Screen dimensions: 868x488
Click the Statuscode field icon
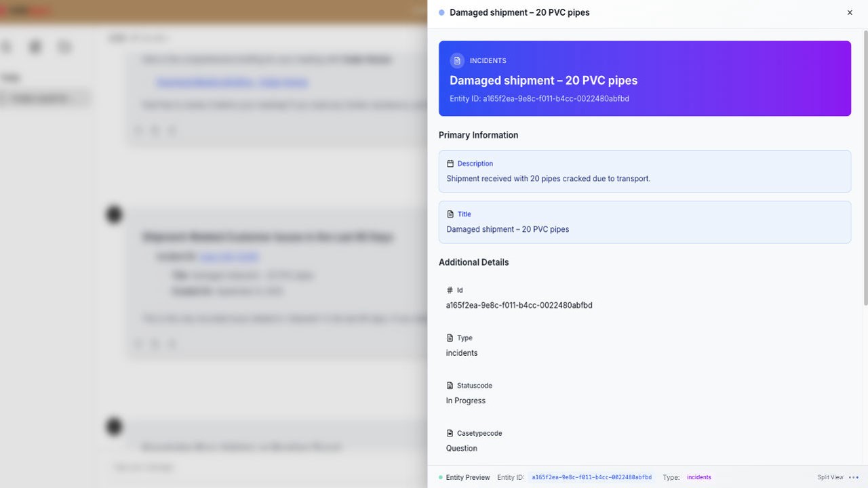450,386
